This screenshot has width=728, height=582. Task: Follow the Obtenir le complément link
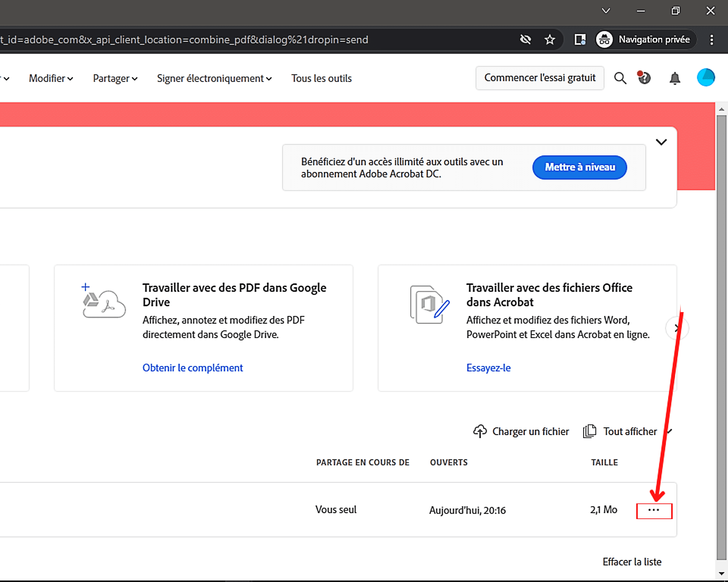click(x=193, y=368)
